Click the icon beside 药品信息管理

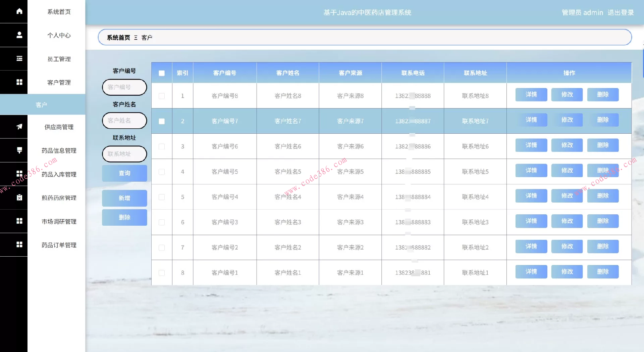19,150
